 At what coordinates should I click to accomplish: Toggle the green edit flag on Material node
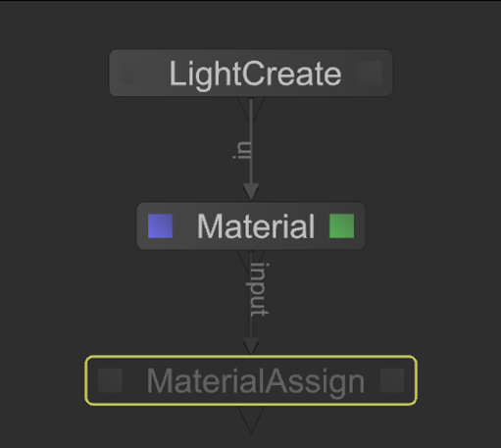pos(341,225)
